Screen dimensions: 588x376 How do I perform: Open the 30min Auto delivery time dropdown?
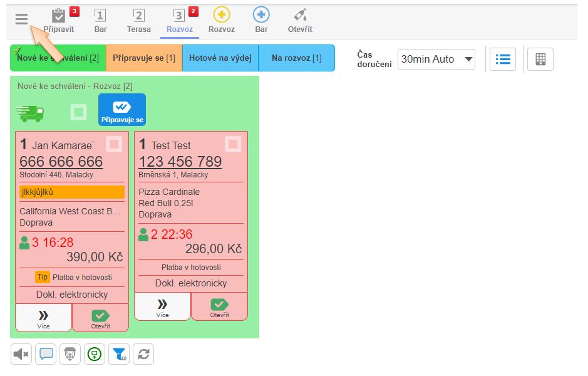[x=436, y=60]
